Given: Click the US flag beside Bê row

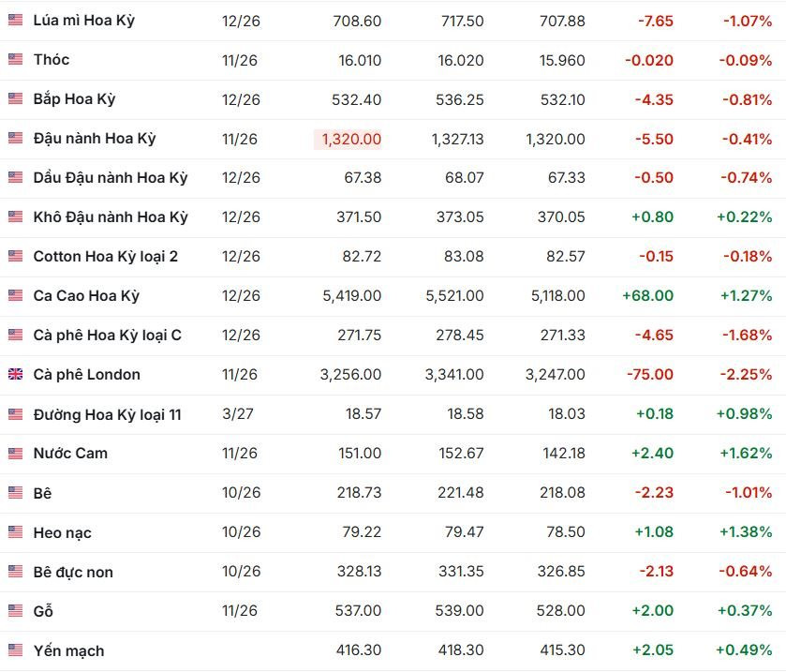Looking at the screenshot, I should [16, 492].
